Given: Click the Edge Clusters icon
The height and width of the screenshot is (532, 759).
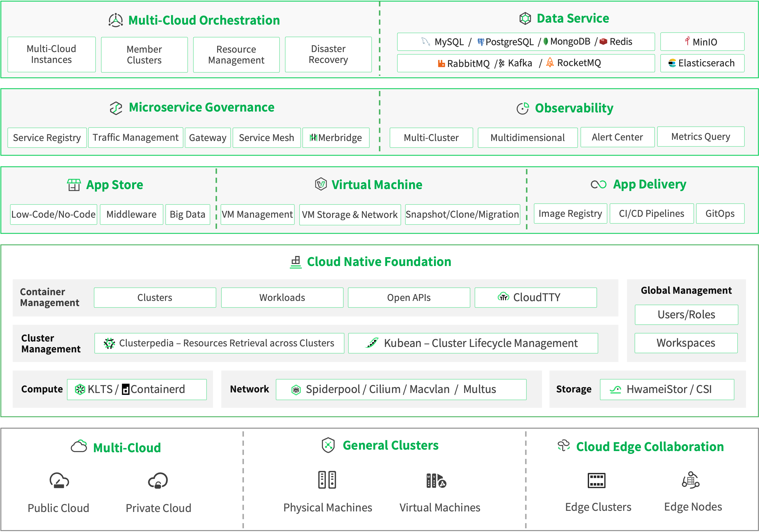Looking at the screenshot, I should (x=597, y=481).
